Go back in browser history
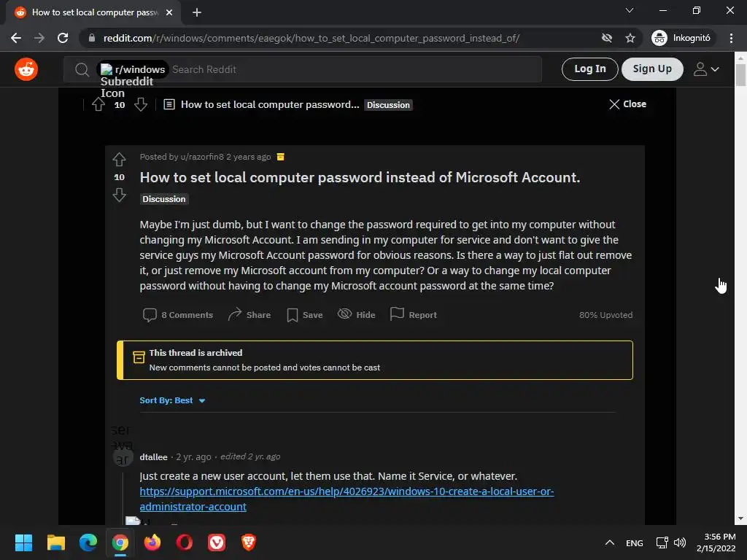Viewport: 747px width, 560px height. click(16, 38)
